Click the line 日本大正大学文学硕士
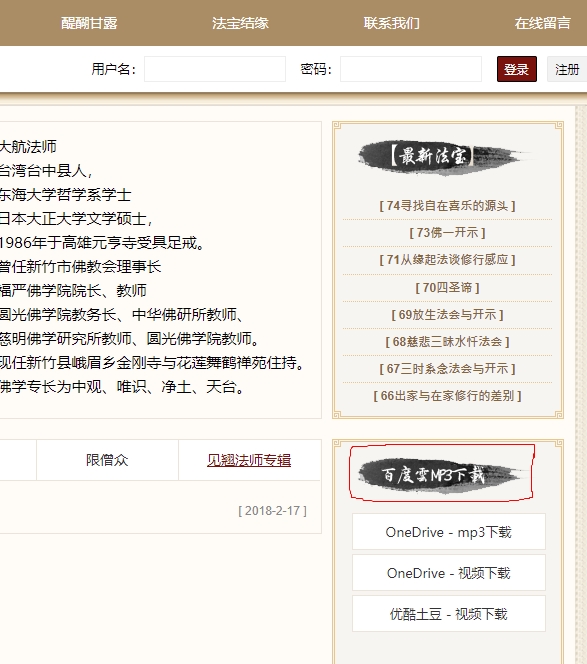The width and height of the screenshot is (587, 664). [76, 219]
